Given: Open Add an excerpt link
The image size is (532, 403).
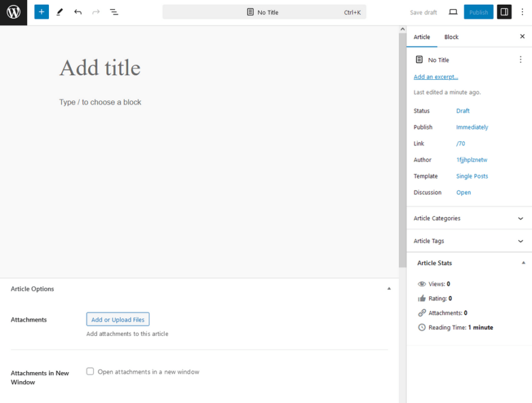Looking at the screenshot, I should point(435,76).
